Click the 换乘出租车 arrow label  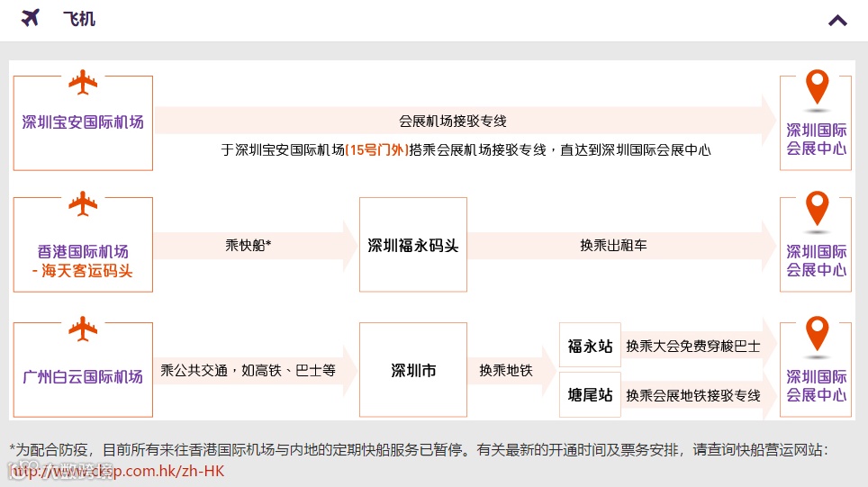tap(613, 245)
